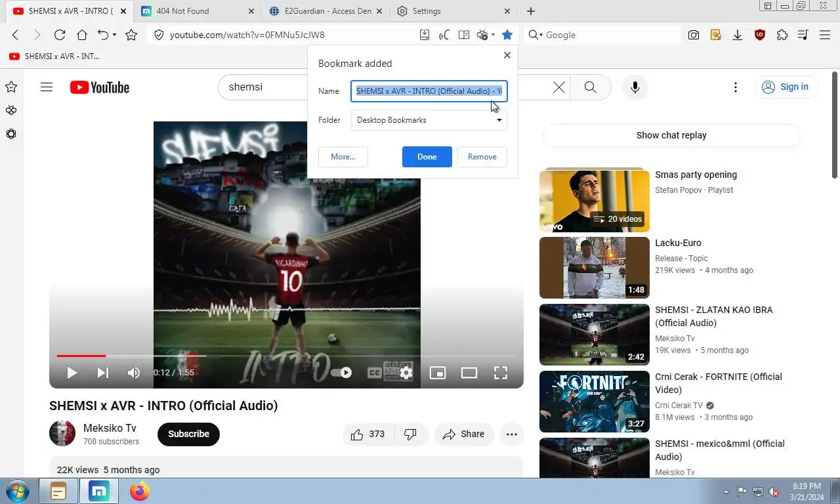Confirm bookmark with Done button
The width and height of the screenshot is (840, 504).
pos(427,157)
